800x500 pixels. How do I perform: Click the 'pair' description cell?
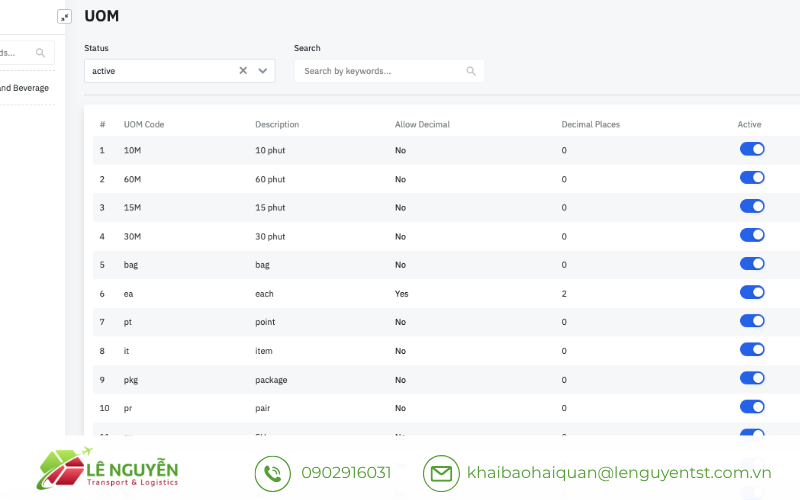(x=263, y=408)
